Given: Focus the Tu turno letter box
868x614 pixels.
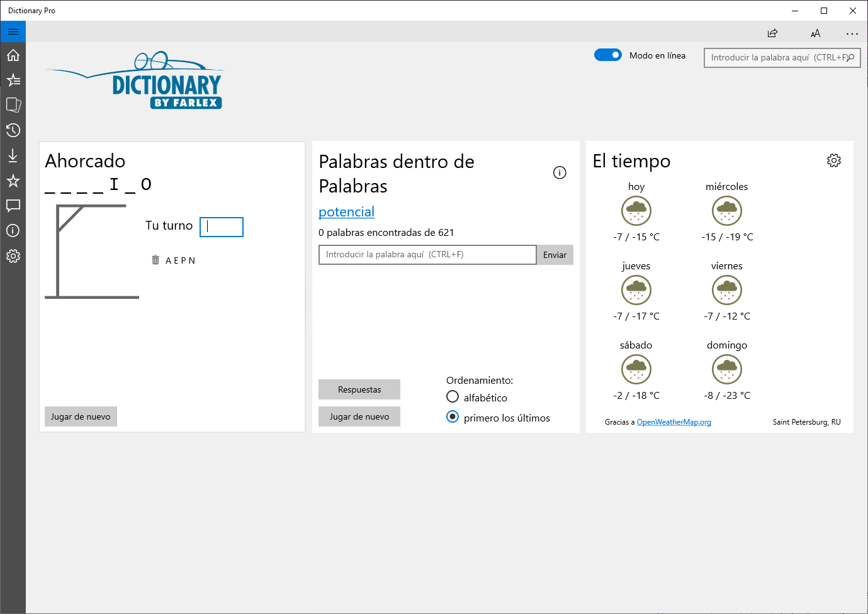Looking at the screenshot, I should pyautogui.click(x=222, y=227).
